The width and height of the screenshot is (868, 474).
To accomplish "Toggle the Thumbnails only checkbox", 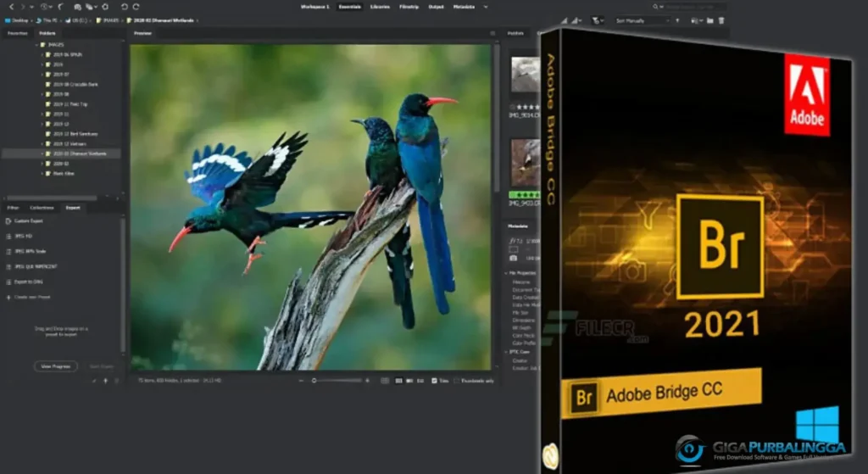I will tap(456, 381).
